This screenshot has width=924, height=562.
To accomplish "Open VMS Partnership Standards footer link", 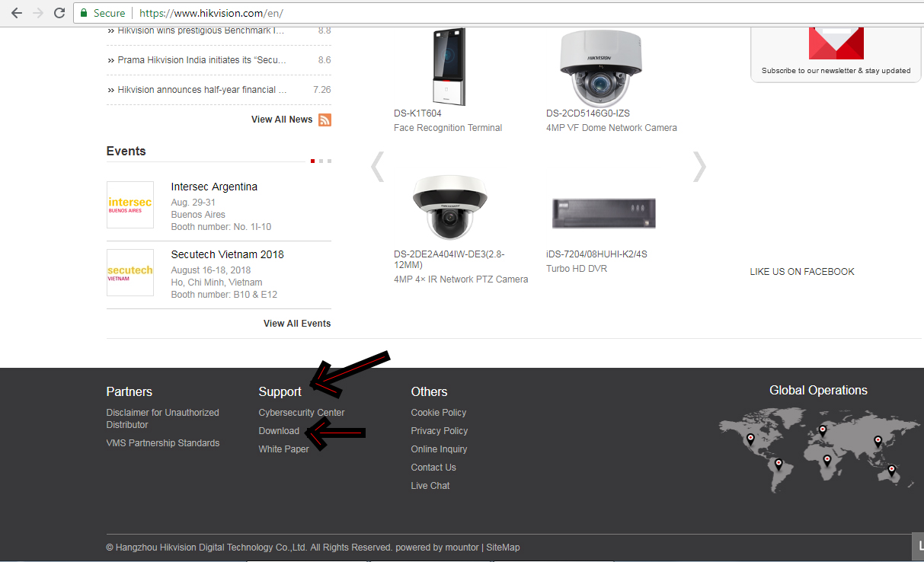I will click(163, 443).
